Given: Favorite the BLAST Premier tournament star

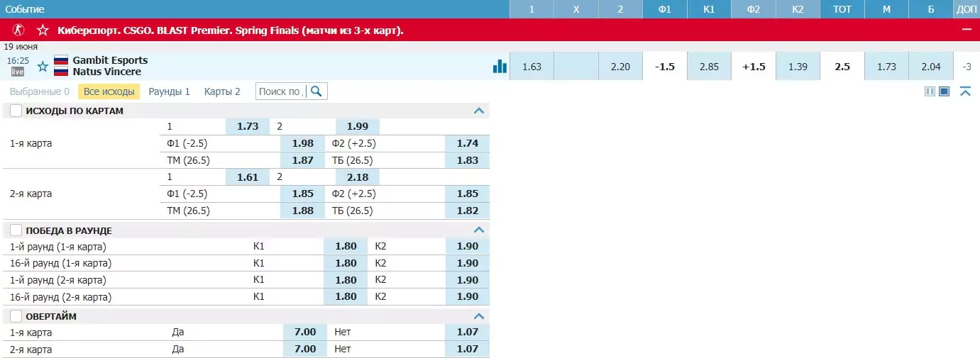Looking at the screenshot, I should click(43, 30).
